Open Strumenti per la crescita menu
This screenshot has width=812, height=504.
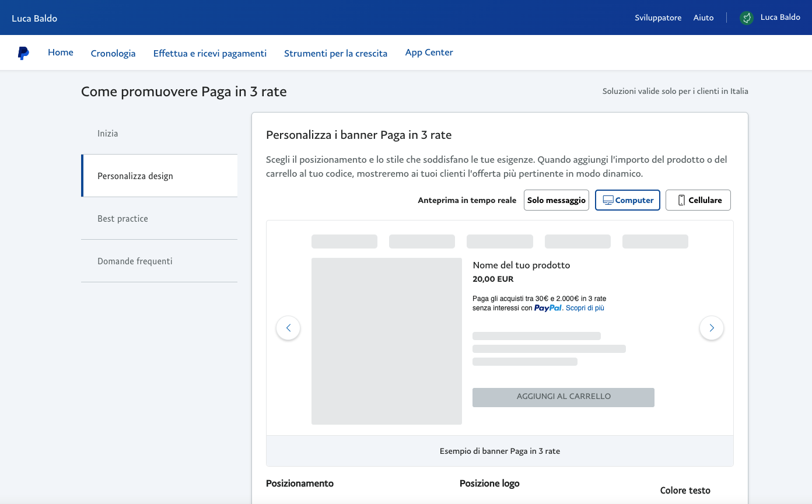(336, 53)
